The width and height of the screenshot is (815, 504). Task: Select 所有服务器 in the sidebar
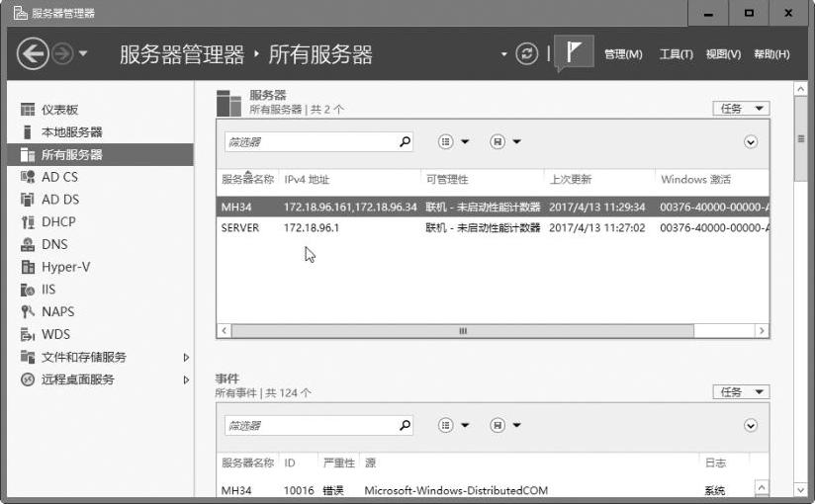pyautogui.click(x=100, y=154)
